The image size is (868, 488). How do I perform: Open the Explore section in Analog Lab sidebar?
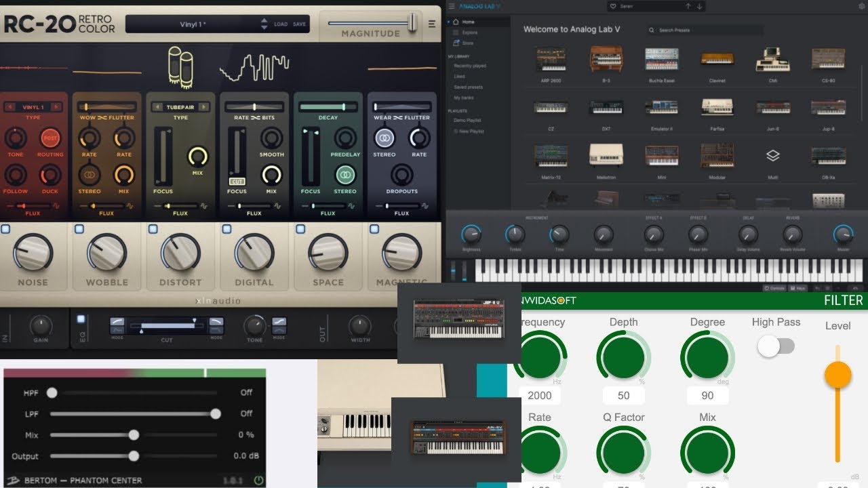click(469, 33)
